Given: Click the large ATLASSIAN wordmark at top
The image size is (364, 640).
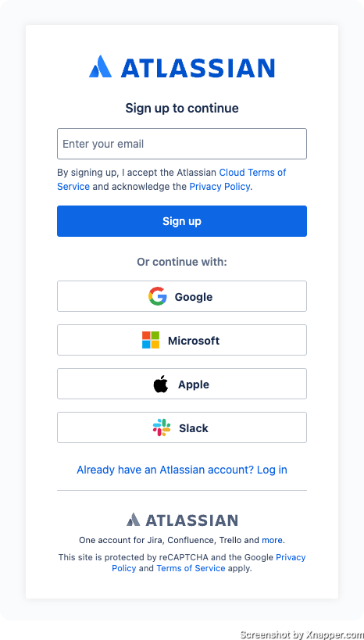Looking at the screenshot, I should tap(198, 68).
